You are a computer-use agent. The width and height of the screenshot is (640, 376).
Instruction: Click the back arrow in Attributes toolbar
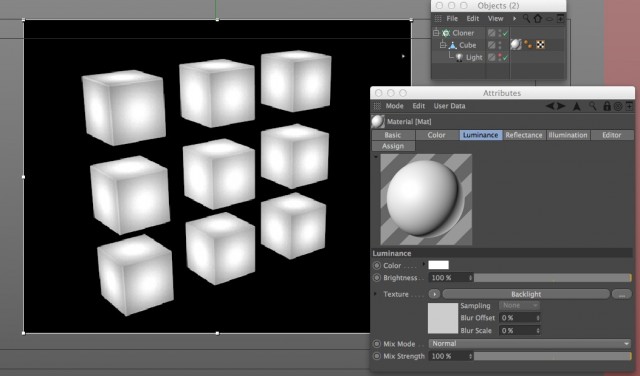click(550, 106)
